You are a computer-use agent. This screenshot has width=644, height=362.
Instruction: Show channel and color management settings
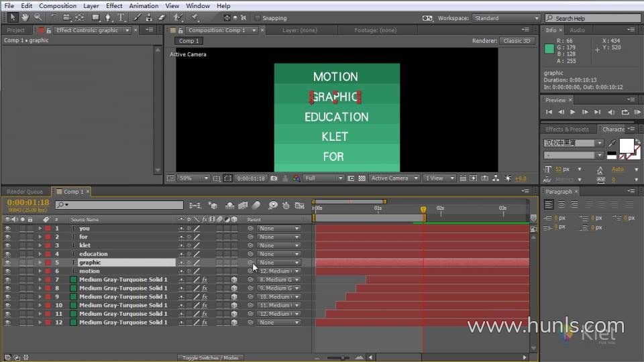(296, 178)
